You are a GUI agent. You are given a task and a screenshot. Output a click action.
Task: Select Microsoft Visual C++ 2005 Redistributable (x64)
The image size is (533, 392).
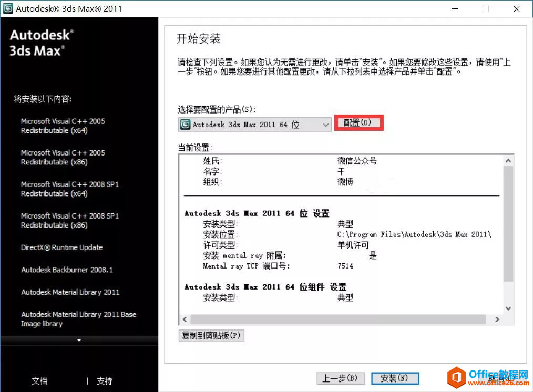point(63,126)
